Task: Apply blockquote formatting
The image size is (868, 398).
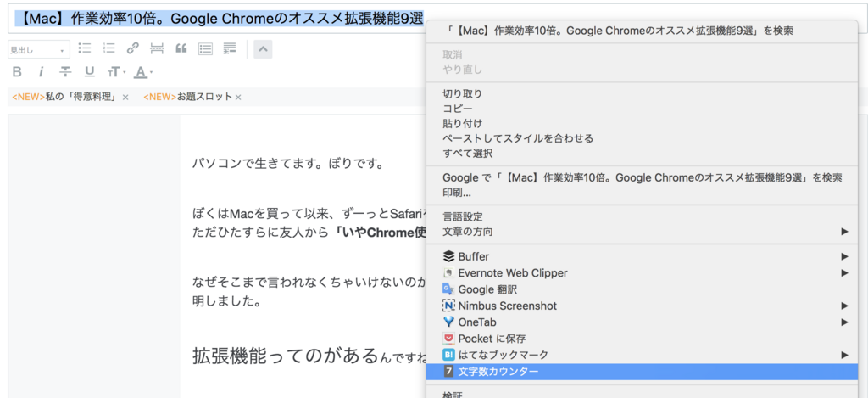Action: (x=181, y=48)
